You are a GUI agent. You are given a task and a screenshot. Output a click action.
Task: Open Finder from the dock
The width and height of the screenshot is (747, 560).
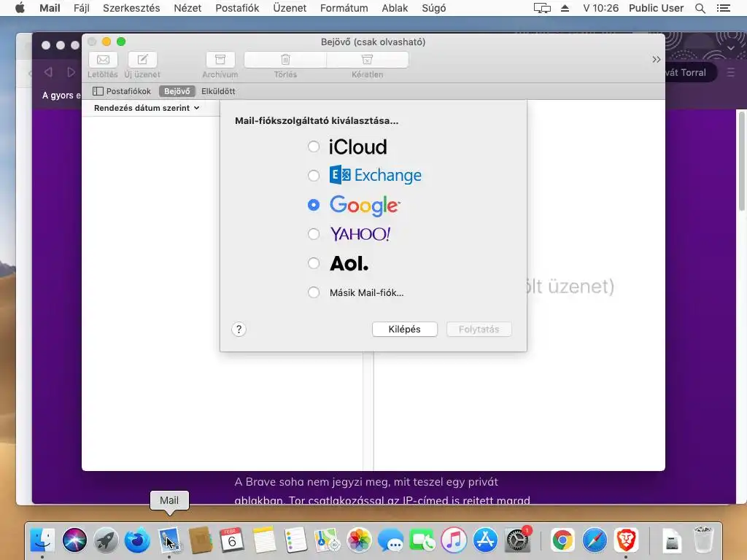click(42, 540)
